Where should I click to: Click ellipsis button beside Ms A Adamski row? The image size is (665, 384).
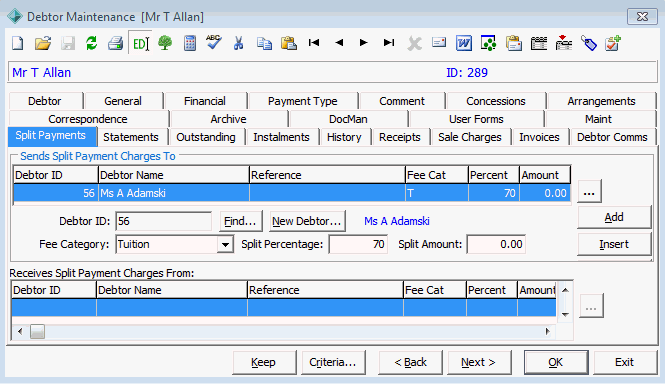coord(589,192)
